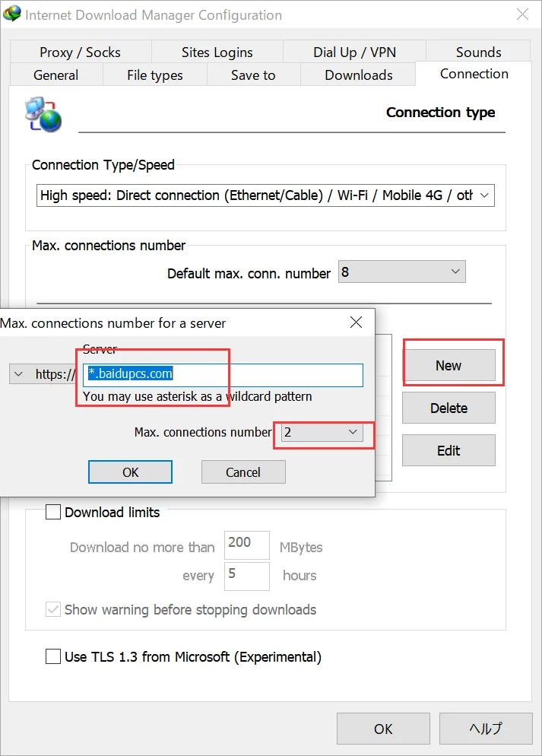Image resolution: width=542 pixels, height=756 pixels.
Task: Toggle Show warning before stopping downloads
Action: pyautogui.click(x=53, y=609)
